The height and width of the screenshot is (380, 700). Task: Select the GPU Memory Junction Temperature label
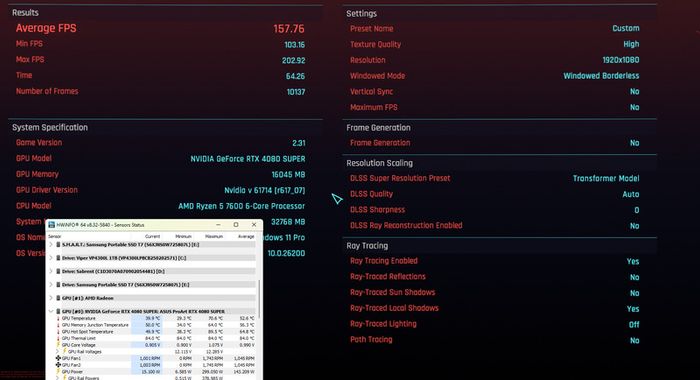tap(95, 325)
